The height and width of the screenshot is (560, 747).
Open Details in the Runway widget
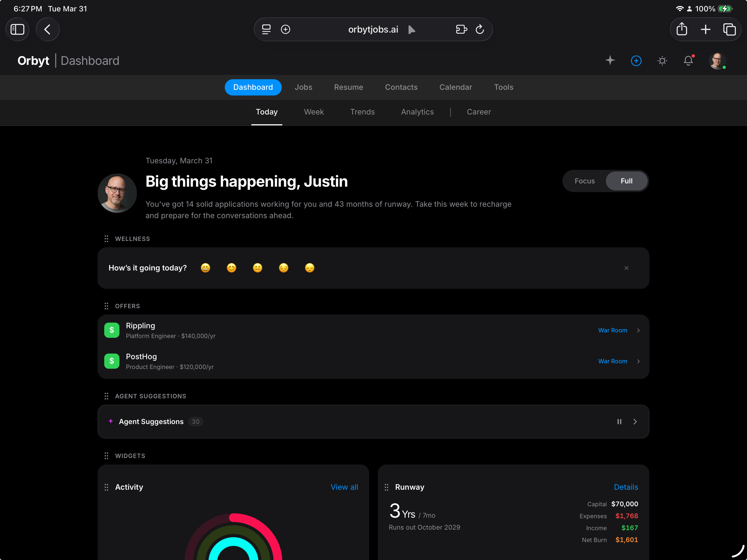pos(626,487)
